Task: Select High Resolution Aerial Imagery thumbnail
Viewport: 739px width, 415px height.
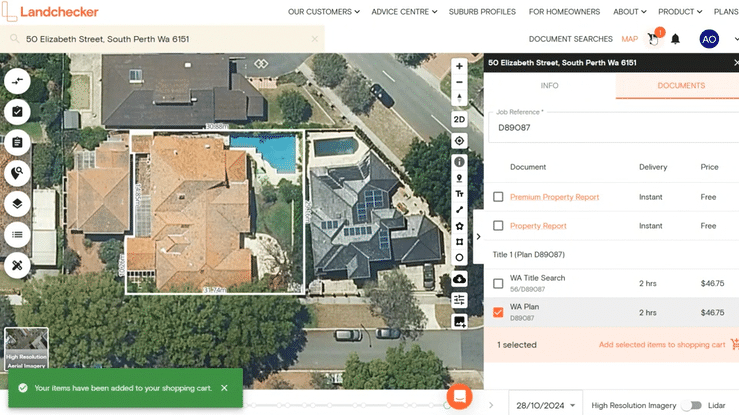Action: (x=26, y=348)
